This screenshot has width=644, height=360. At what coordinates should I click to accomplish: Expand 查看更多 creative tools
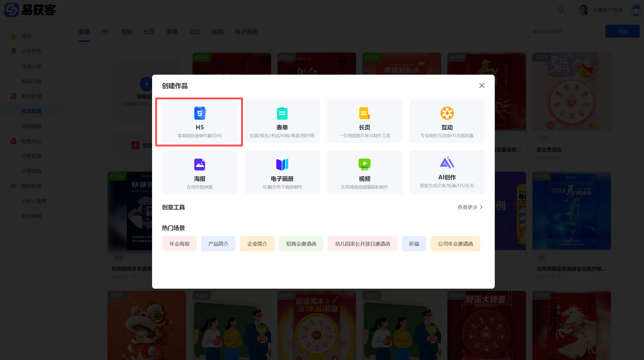[470, 207]
